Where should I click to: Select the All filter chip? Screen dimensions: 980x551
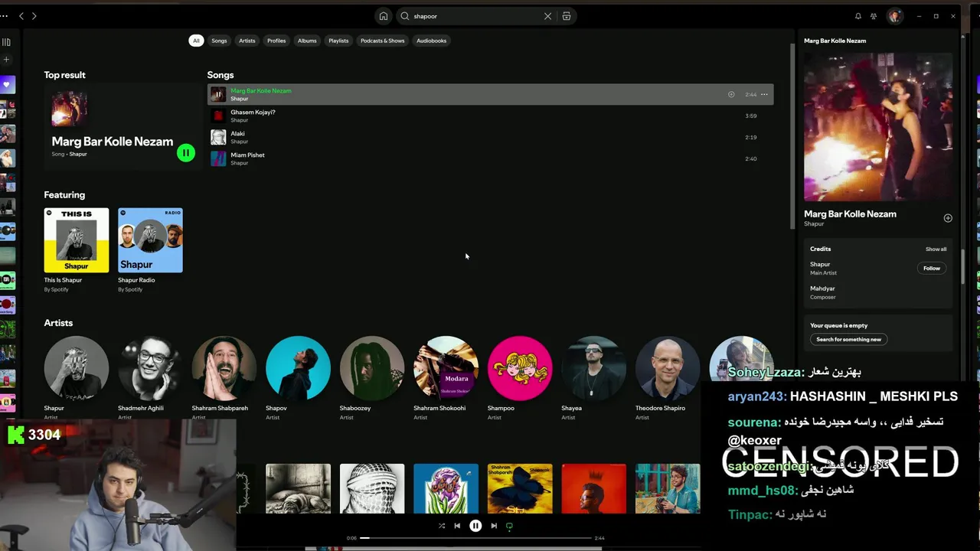click(196, 41)
